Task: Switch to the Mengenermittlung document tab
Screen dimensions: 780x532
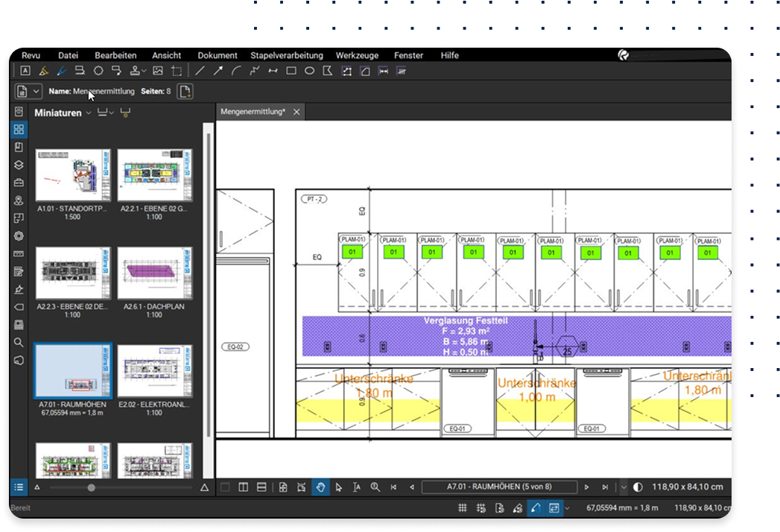Action: pos(253,112)
